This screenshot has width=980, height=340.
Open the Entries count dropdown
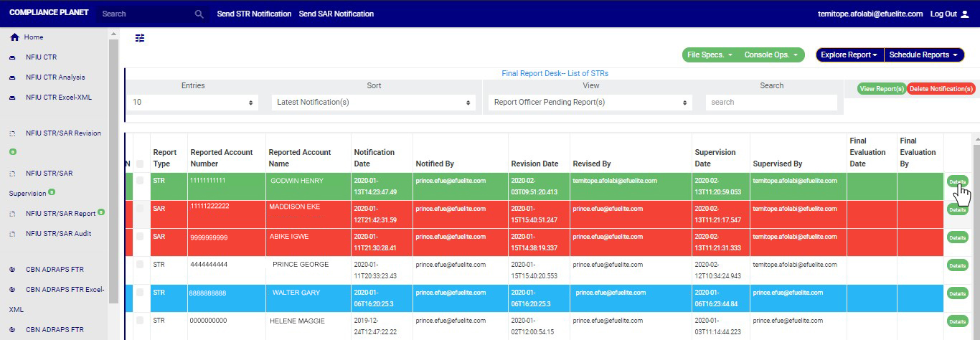coord(193,103)
